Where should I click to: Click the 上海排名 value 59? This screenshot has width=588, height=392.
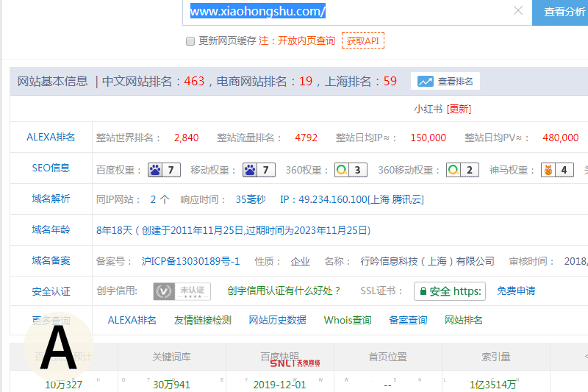click(390, 81)
